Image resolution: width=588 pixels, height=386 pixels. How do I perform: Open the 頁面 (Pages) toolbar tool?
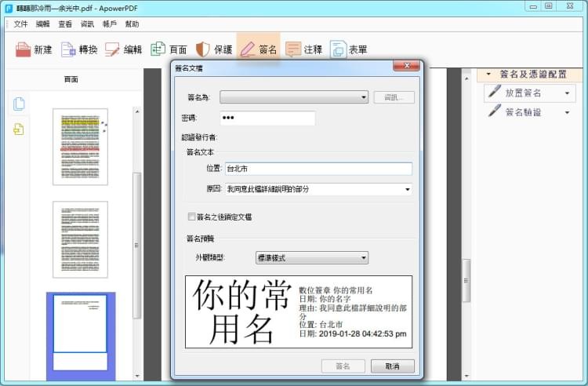point(158,49)
